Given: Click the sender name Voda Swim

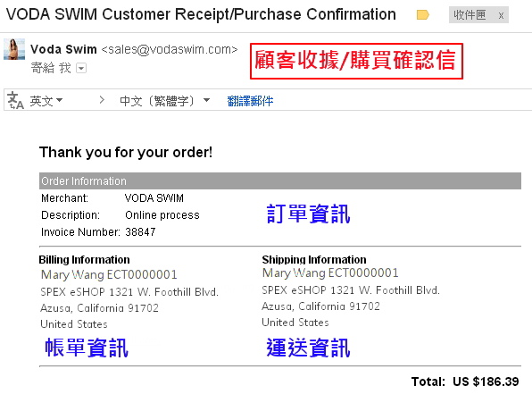Looking at the screenshot, I should pyautogui.click(x=63, y=50).
